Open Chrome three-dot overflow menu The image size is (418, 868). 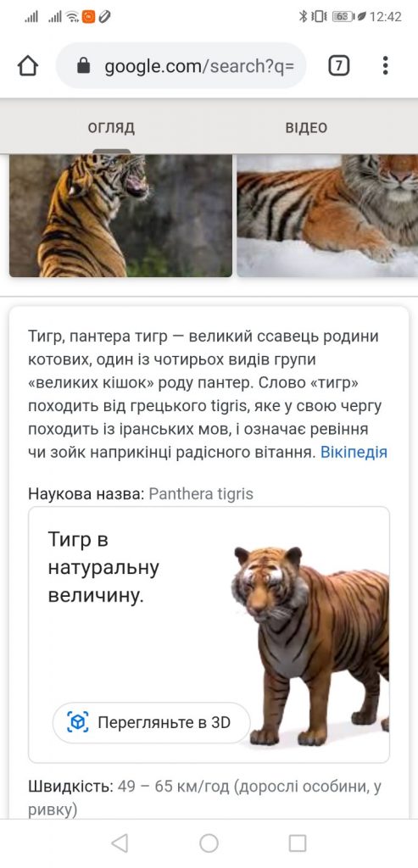click(x=385, y=66)
